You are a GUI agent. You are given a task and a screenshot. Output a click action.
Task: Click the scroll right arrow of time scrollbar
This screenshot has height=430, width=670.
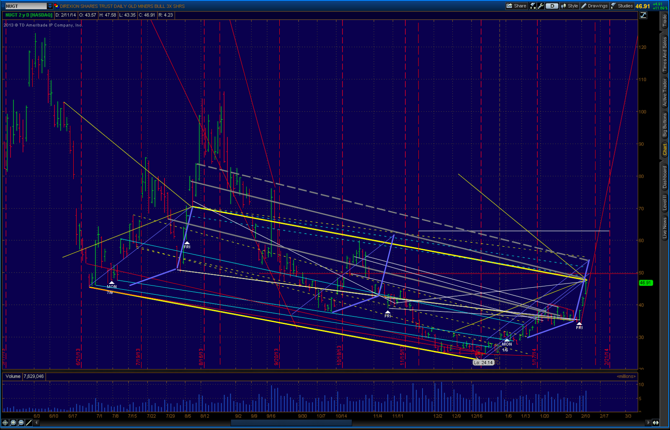coord(648,422)
